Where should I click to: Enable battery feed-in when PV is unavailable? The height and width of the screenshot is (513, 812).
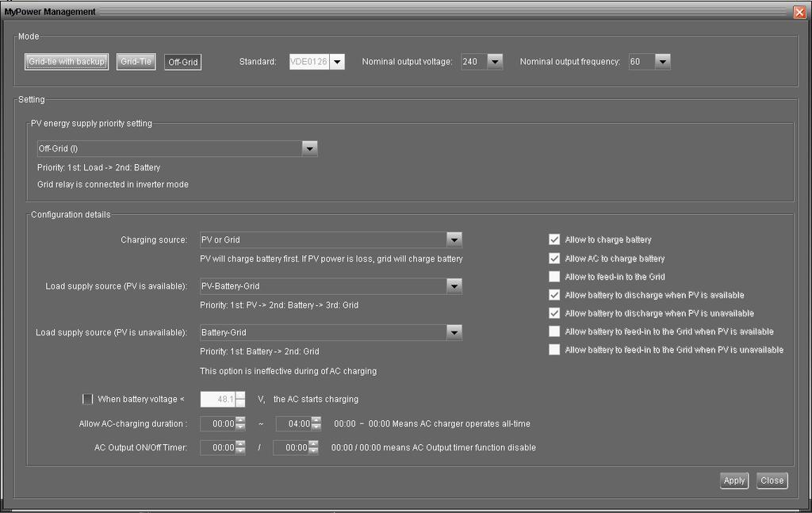coord(554,350)
